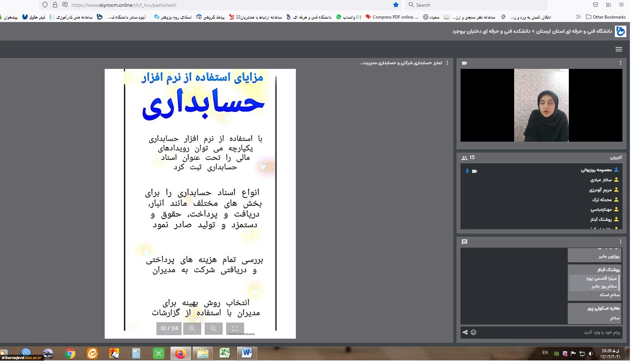The height and width of the screenshot is (364, 631).
Task: Show more bookmarks with the chevron
Action: click(x=578, y=17)
